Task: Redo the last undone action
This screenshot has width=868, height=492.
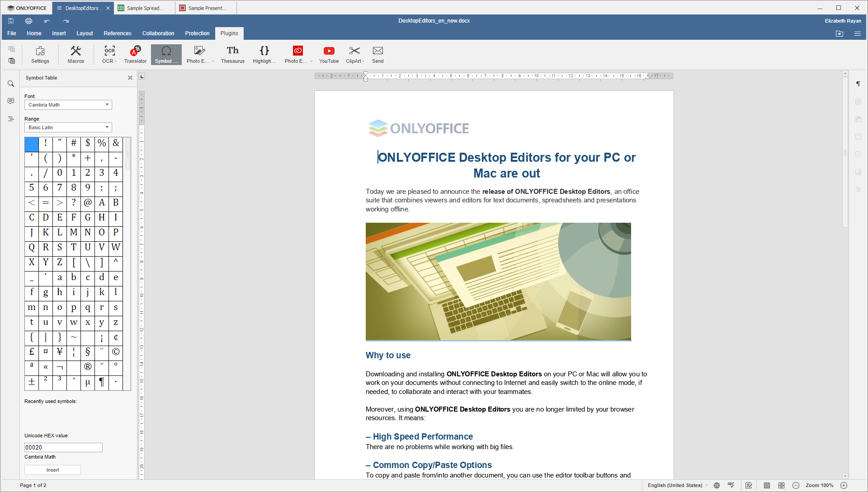Action: tap(66, 21)
